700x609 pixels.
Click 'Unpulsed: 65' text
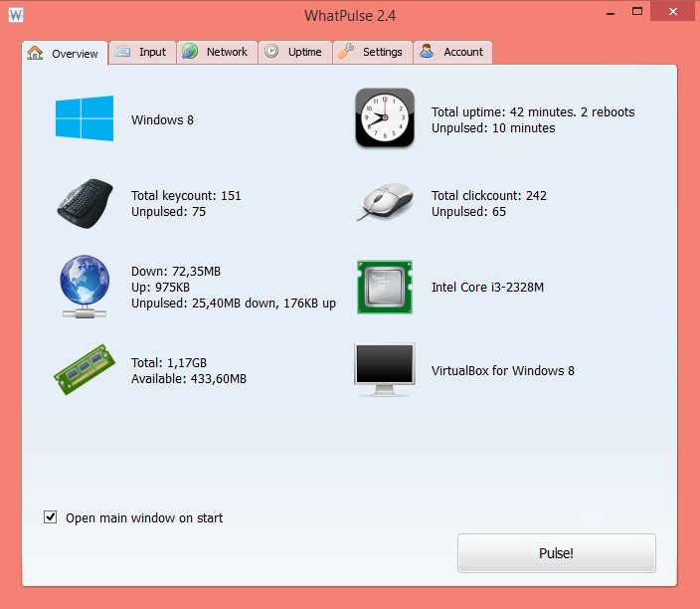coord(468,211)
